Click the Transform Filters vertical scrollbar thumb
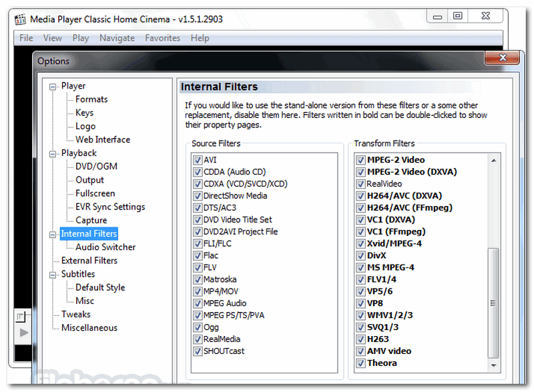 click(494, 303)
